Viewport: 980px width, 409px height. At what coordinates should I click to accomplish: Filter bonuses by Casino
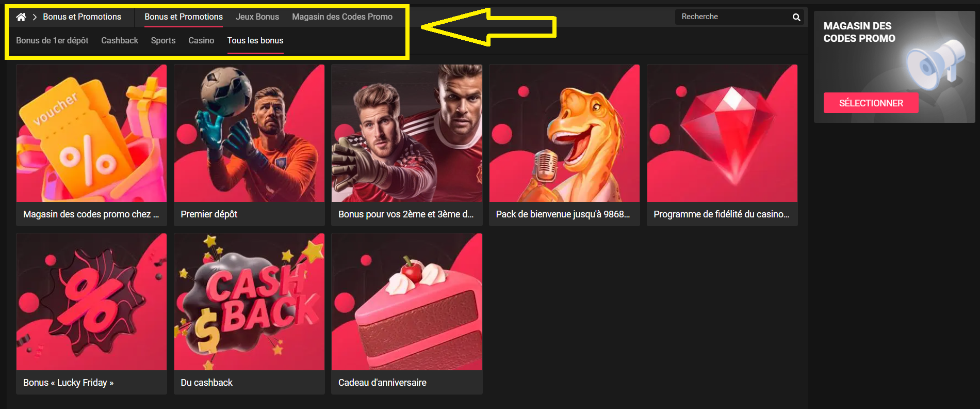pyautogui.click(x=201, y=40)
